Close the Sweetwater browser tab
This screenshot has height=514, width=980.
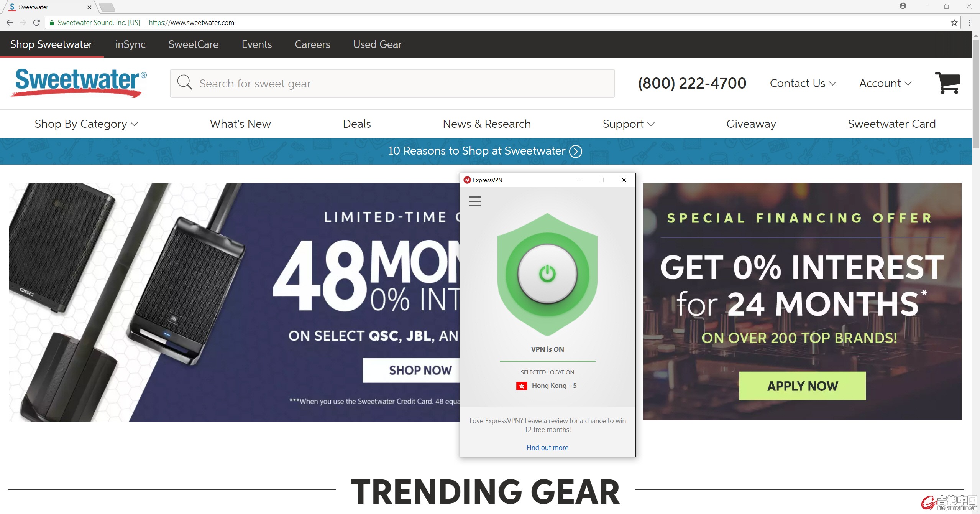click(x=89, y=7)
